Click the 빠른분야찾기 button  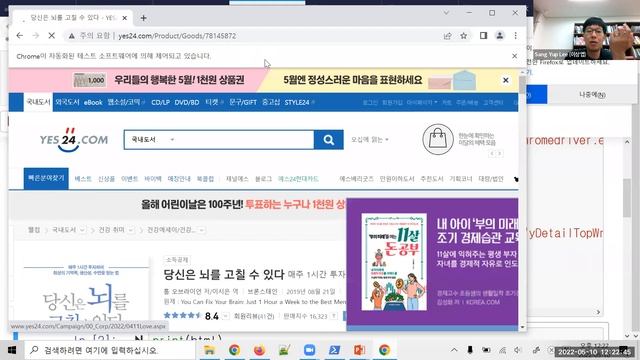(46, 178)
